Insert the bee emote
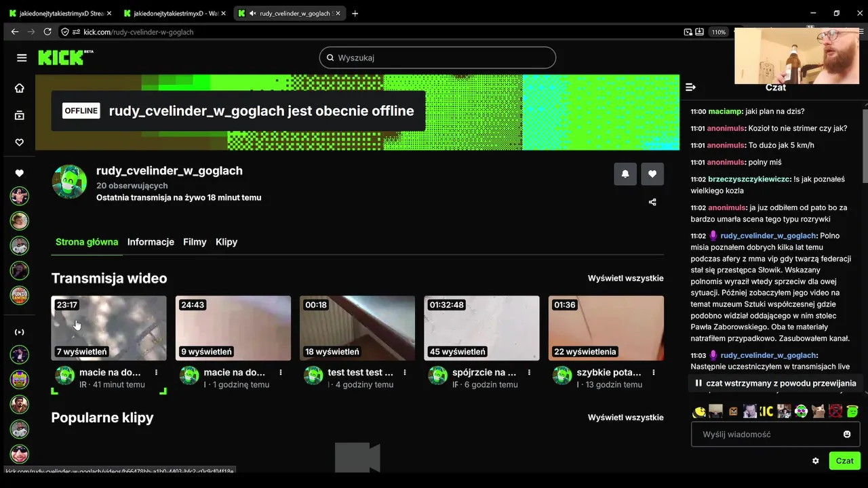Image resolution: width=868 pixels, height=488 pixels. (699, 411)
